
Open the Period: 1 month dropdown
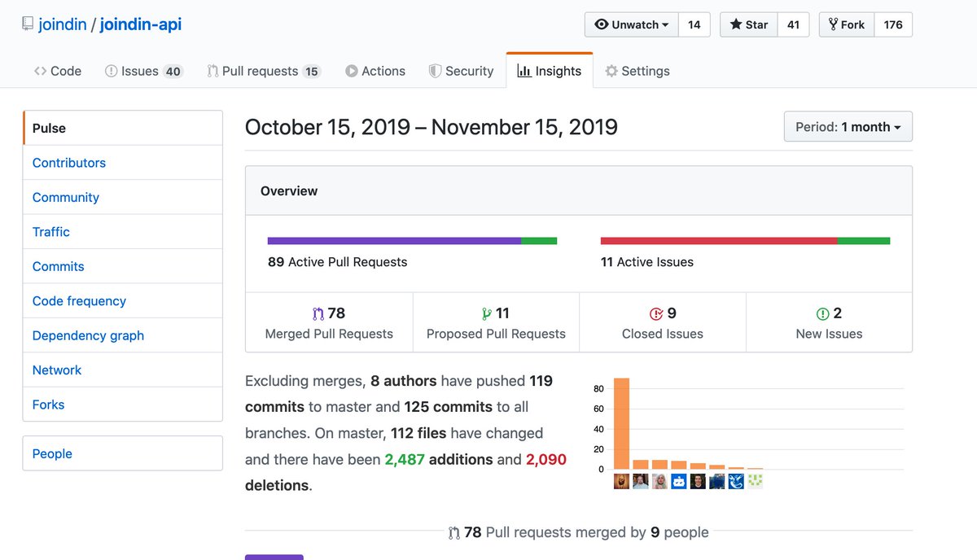coord(848,127)
